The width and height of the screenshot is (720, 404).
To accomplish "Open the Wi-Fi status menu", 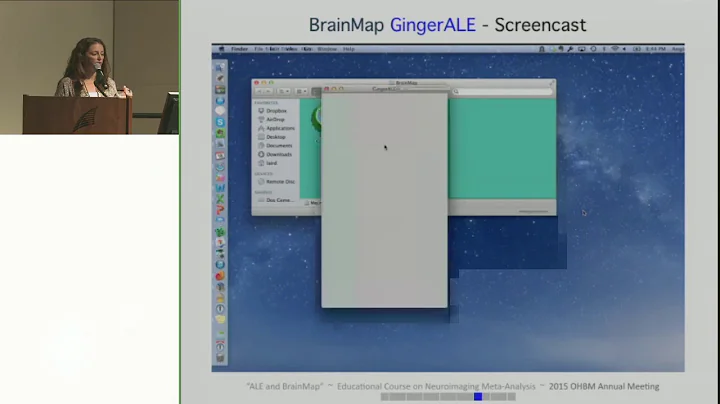I will pyautogui.click(x=615, y=49).
